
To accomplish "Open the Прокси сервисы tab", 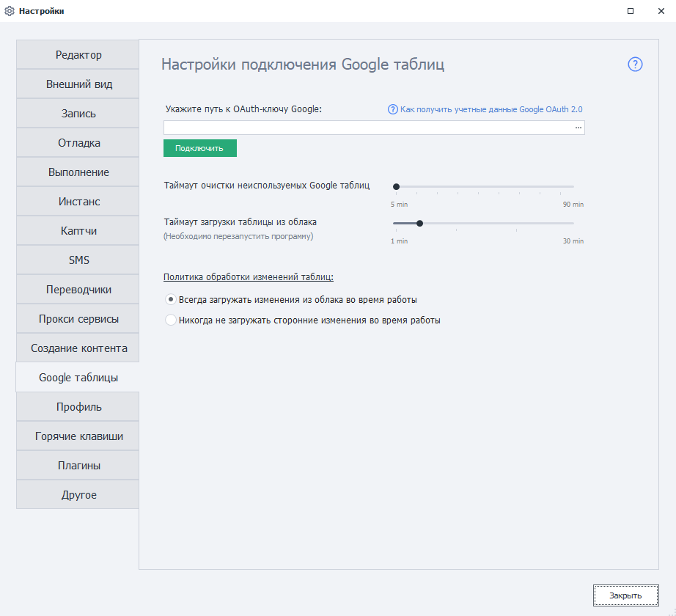I will (78, 319).
